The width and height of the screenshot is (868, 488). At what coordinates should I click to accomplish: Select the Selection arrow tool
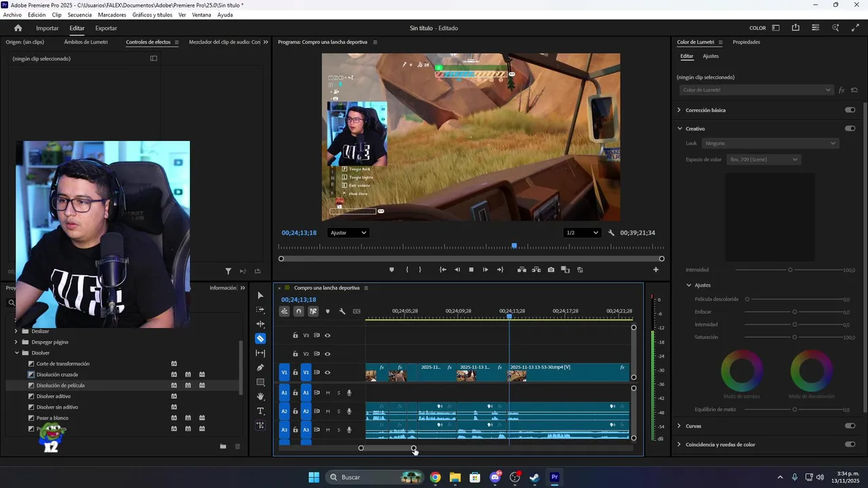pyautogui.click(x=260, y=296)
